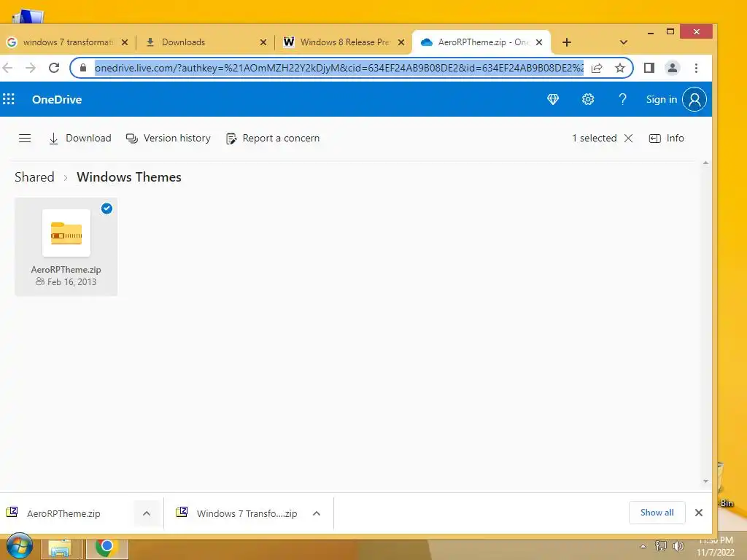747x560 pixels.
Task: Open Version history
Action: pos(169,138)
